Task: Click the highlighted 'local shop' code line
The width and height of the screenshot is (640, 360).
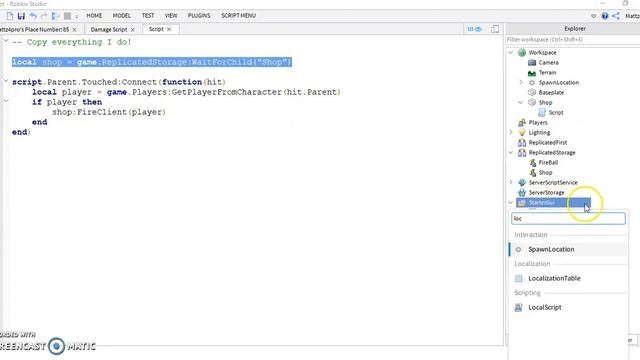Action: (152, 62)
